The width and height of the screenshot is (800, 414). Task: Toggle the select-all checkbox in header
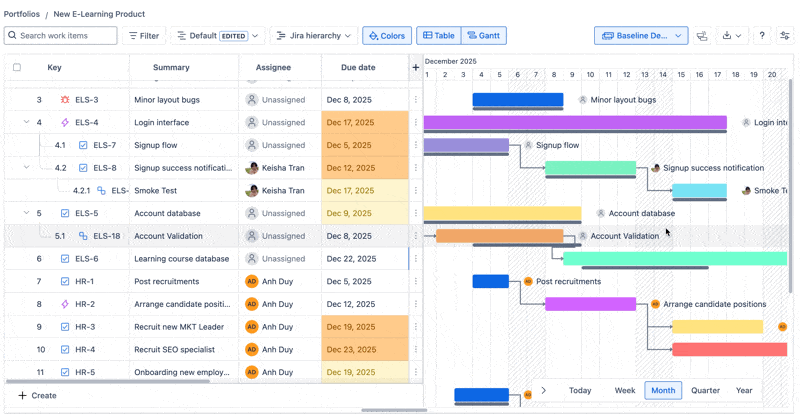tap(16, 68)
